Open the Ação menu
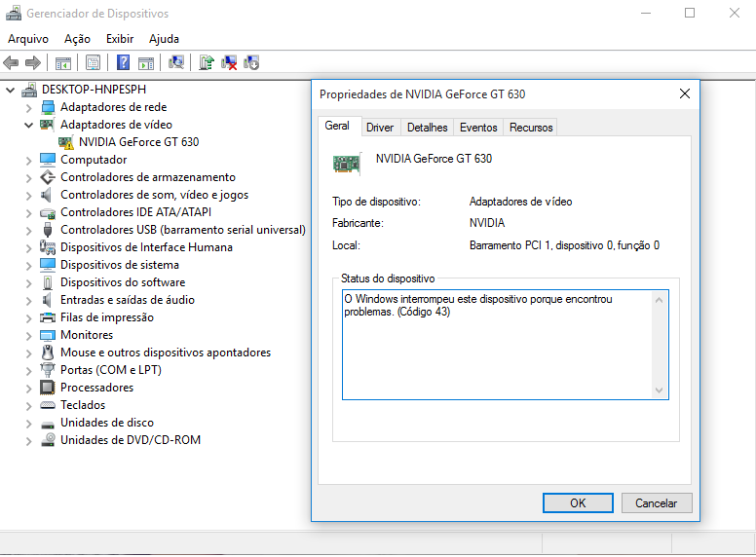The image size is (756, 557). pyautogui.click(x=77, y=39)
